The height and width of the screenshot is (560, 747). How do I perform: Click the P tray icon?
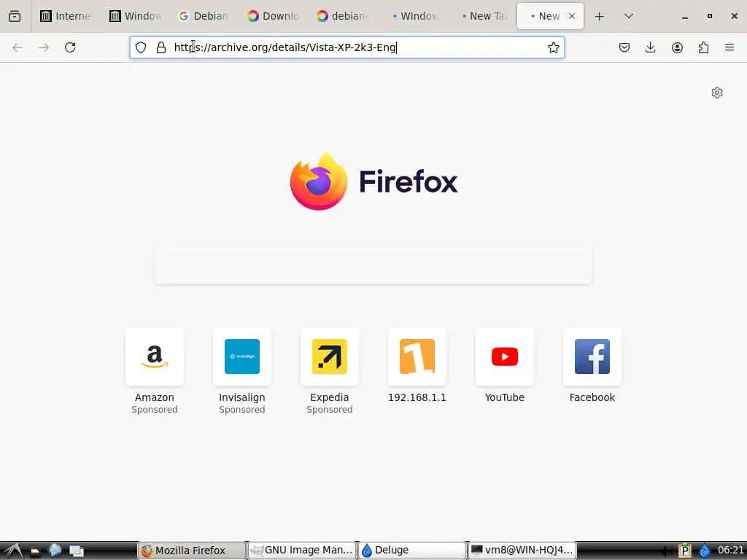pyautogui.click(x=684, y=551)
